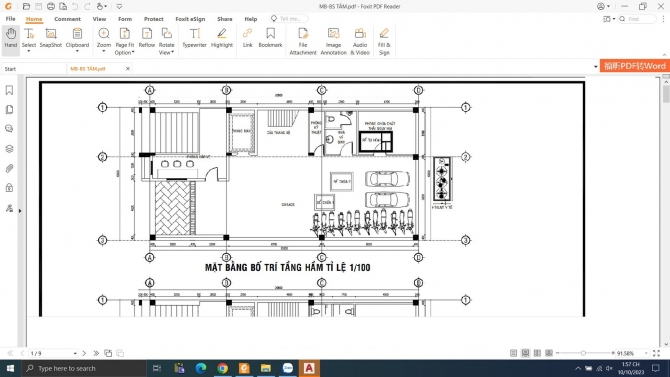
Task: Add a Bookmark from ribbon
Action: tap(270, 38)
